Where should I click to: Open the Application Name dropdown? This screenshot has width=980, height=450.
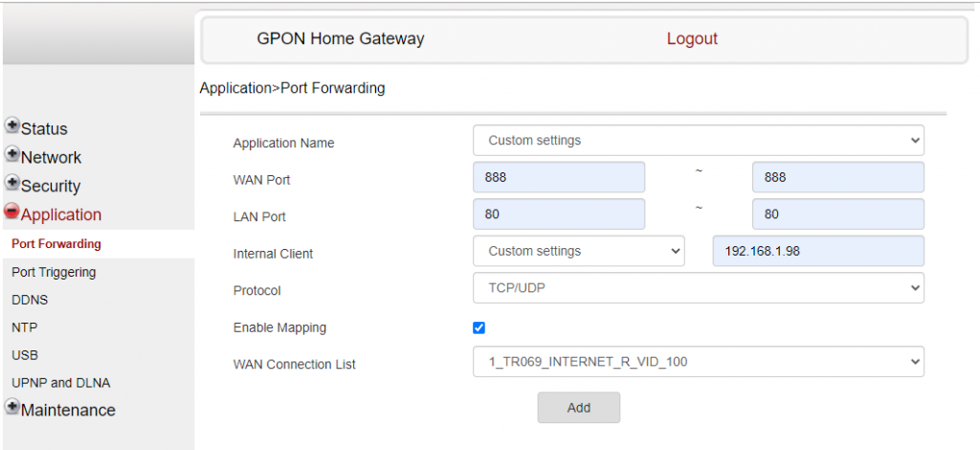point(698,141)
